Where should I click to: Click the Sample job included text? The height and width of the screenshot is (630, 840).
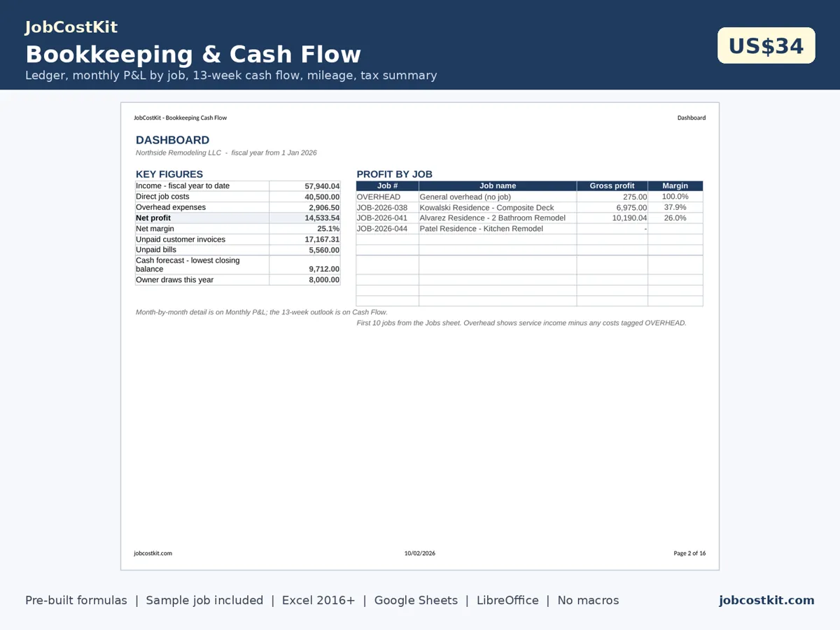(x=204, y=601)
